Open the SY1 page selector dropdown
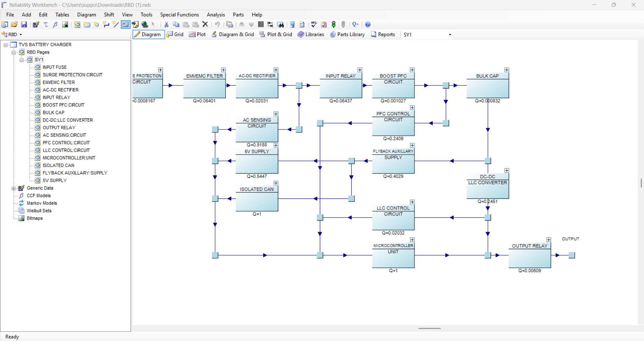The width and height of the screenshot is (644, 341). 450,35
